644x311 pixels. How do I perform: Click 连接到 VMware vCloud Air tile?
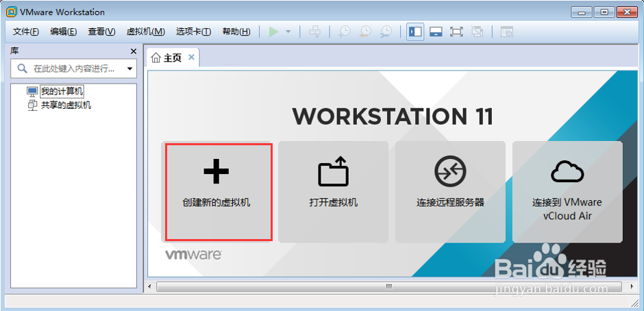point(567,192)
